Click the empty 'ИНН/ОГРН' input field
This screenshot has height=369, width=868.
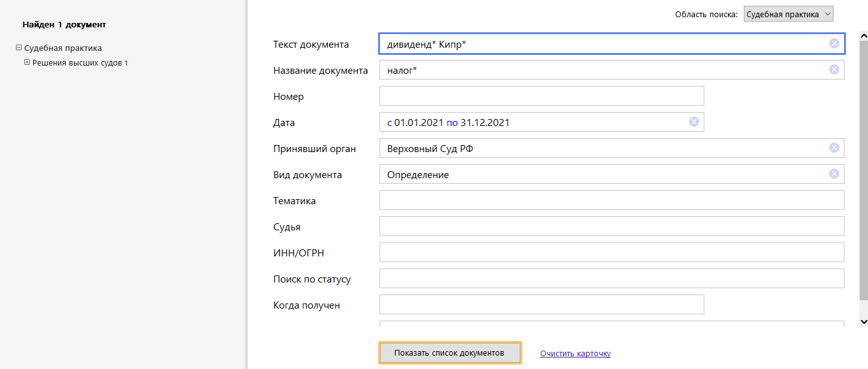pyautogui.click(x=611, y=253)
